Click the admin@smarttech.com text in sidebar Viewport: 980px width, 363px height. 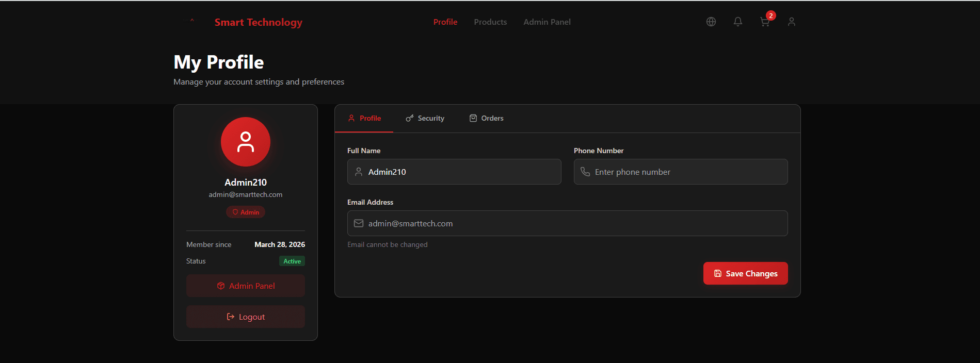tap(246, 194)
